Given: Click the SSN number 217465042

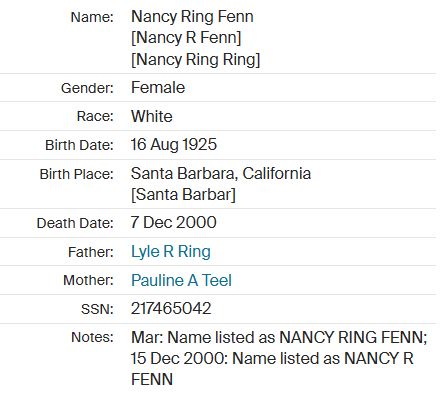Looking at the screenshot, I should coord(171,309).
